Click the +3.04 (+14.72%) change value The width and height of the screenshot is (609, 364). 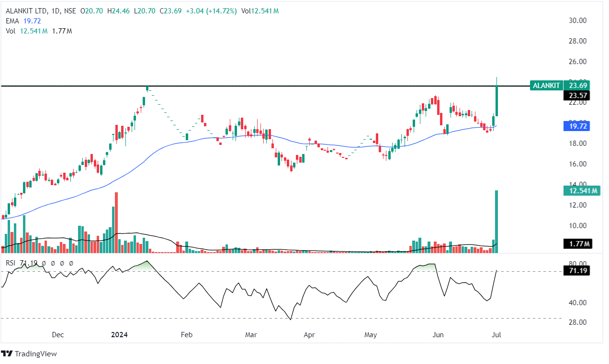214,11
